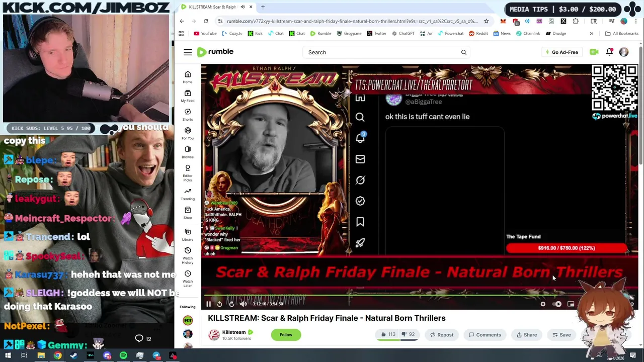This screenshot has width=644, height=362.
Task: Open the Groyp.me bookmark
Action: 349,34
